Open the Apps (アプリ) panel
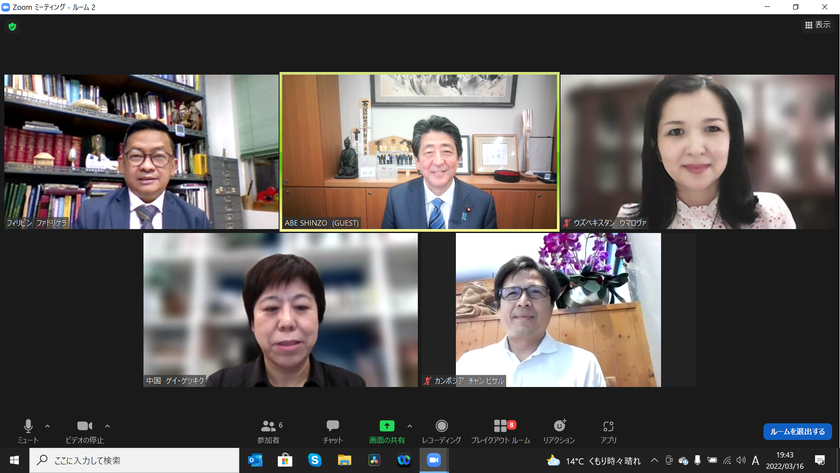The image size is (840, 473). (608, 431)
